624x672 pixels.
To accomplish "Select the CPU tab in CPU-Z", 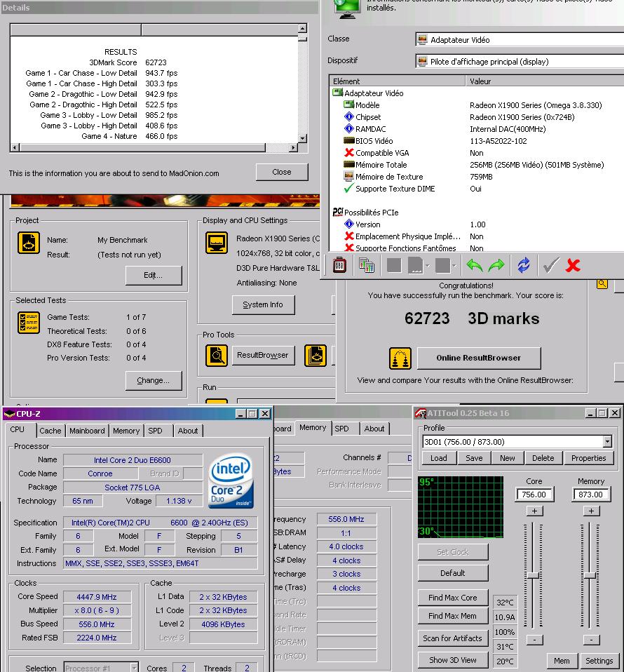I will (x=17, y=429).
